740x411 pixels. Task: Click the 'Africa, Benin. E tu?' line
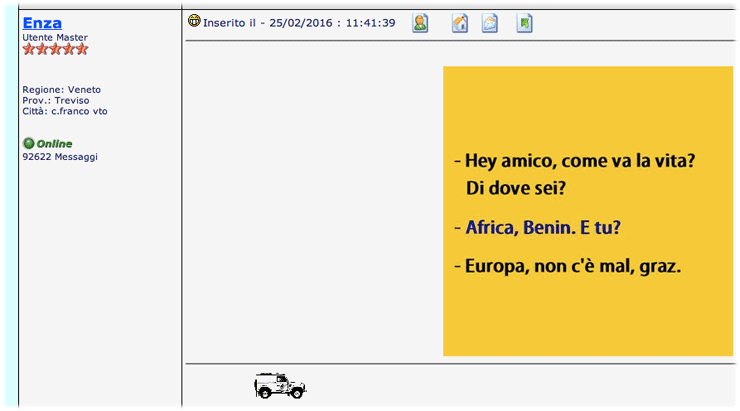click(x=543, y=227)
